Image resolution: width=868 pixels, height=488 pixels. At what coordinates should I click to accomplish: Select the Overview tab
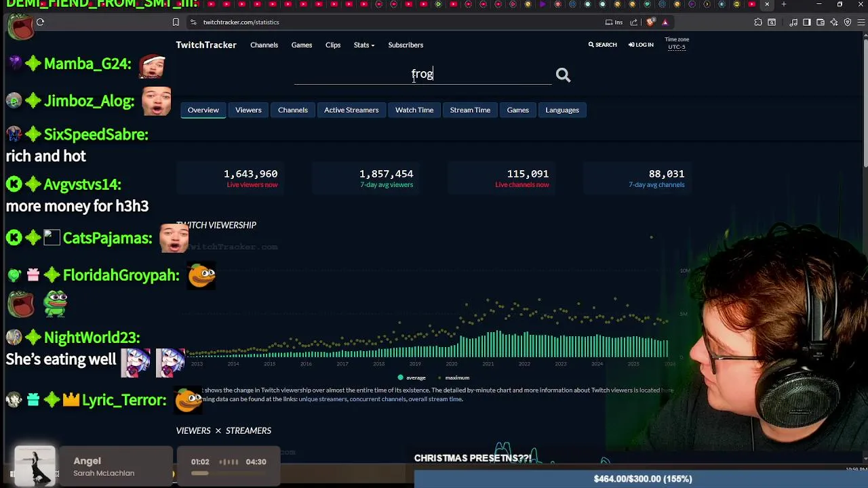click(203, 110)
